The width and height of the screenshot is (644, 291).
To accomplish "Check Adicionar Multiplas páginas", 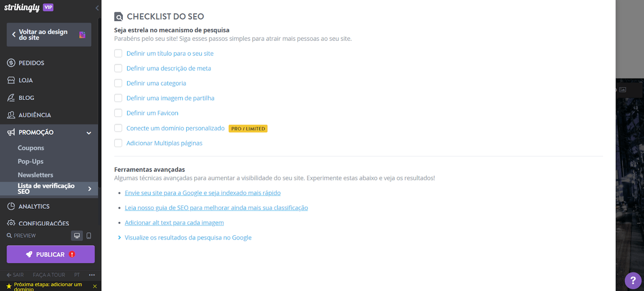I will 118,143.
